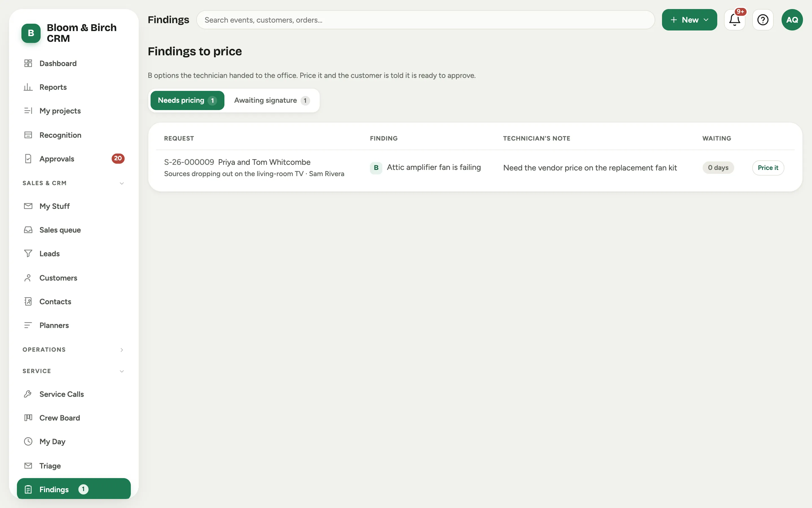Click the Request column header

[179, 138]
